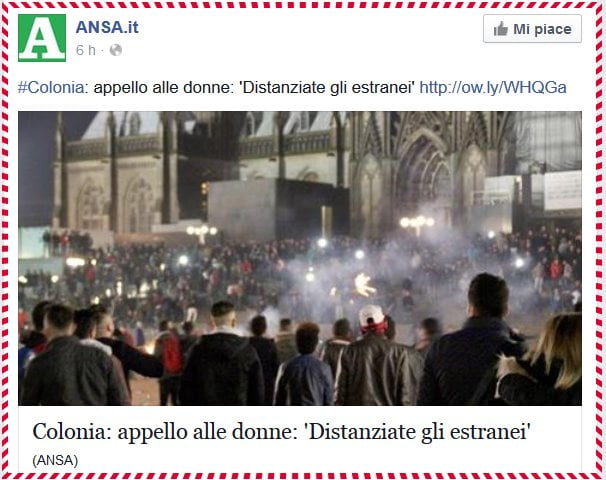The image size is (606, 480).
Task: Open the '6 h' post timestamp
Action: tap(86, 50)
